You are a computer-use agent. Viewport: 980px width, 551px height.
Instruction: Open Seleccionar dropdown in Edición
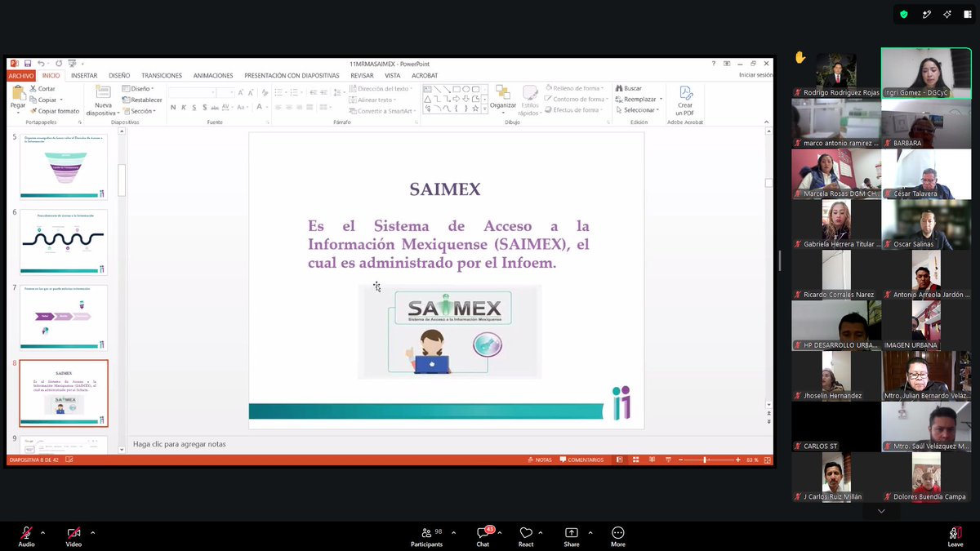tap(637, 109)
